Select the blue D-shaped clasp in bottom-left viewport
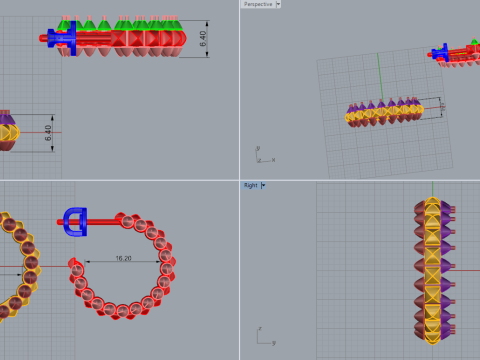Screen dimensions: 480x360 (x=76, y=222)
